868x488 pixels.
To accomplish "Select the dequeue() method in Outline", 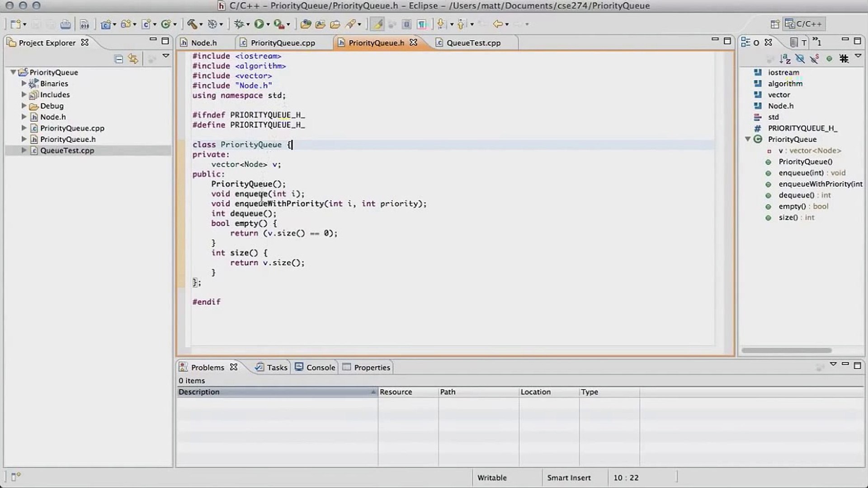I will tap(796, 195).
